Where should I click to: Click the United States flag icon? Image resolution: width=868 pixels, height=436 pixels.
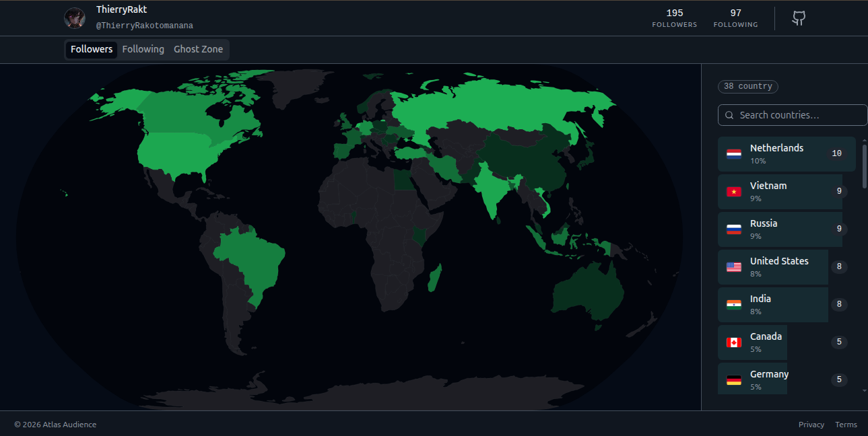point(734,267)
